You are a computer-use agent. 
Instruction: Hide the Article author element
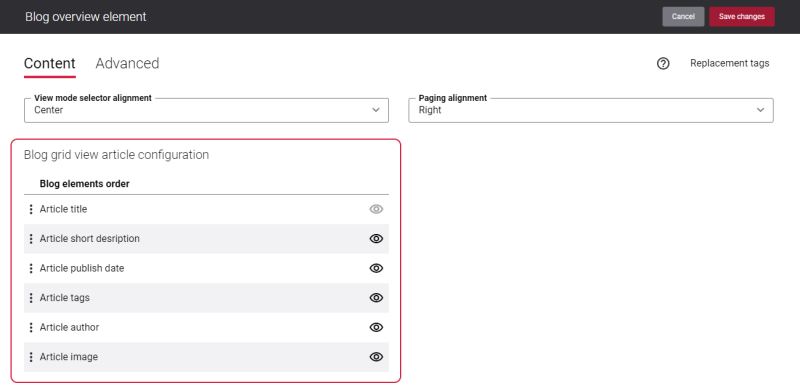376,328
